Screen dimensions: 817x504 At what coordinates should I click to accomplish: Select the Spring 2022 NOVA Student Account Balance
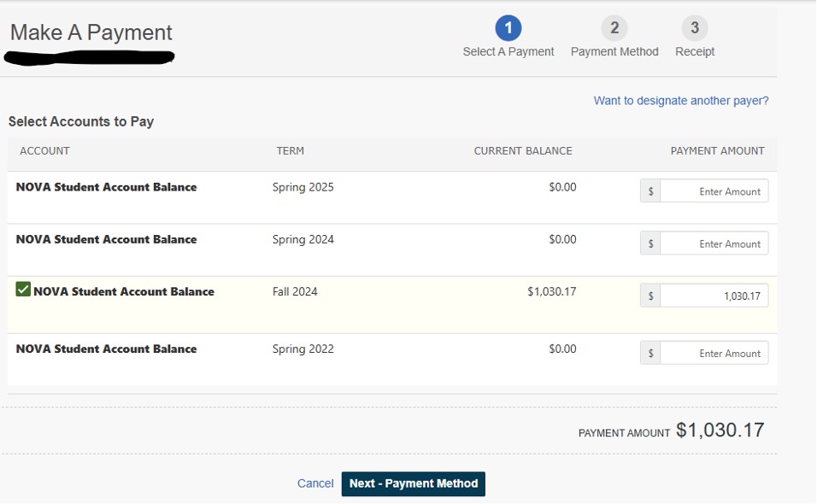tap(106, 349)
